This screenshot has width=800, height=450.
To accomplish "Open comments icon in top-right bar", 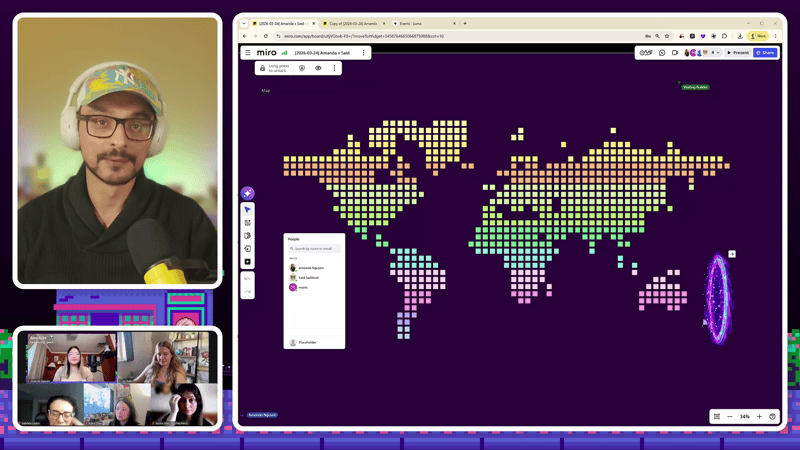I will tap(662, 53).
